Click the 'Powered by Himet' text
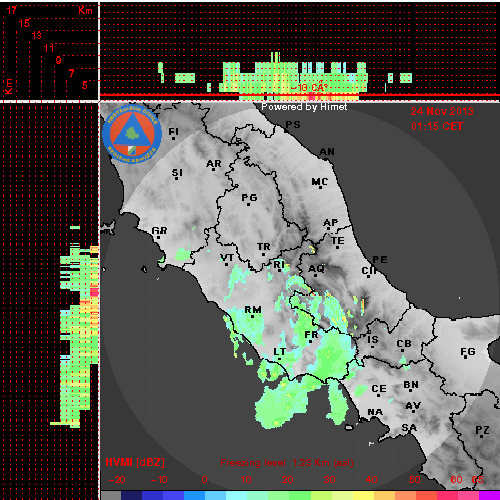The image size is (500, 500). (304, 107)
